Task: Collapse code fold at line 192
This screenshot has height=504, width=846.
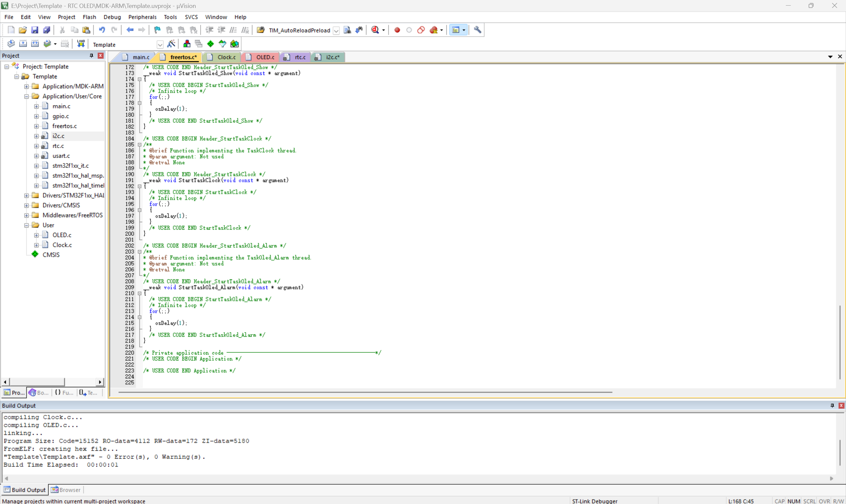Action: (x=139, y=186)
